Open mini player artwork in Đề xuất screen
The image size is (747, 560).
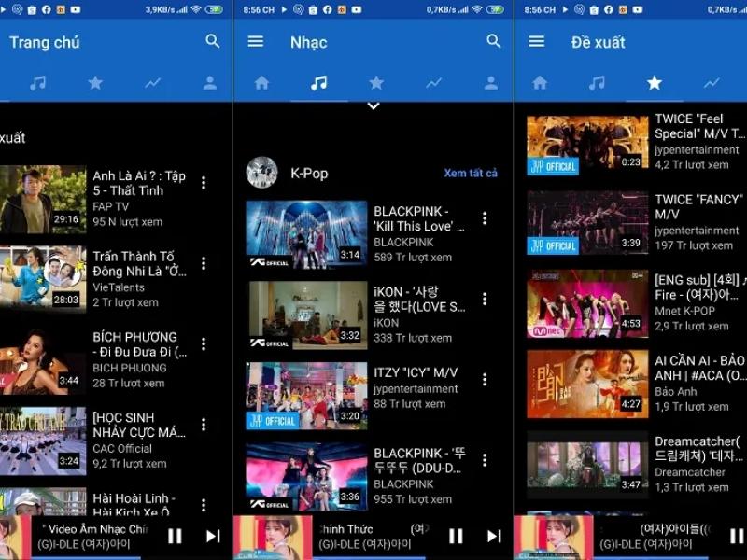point(554,537)
